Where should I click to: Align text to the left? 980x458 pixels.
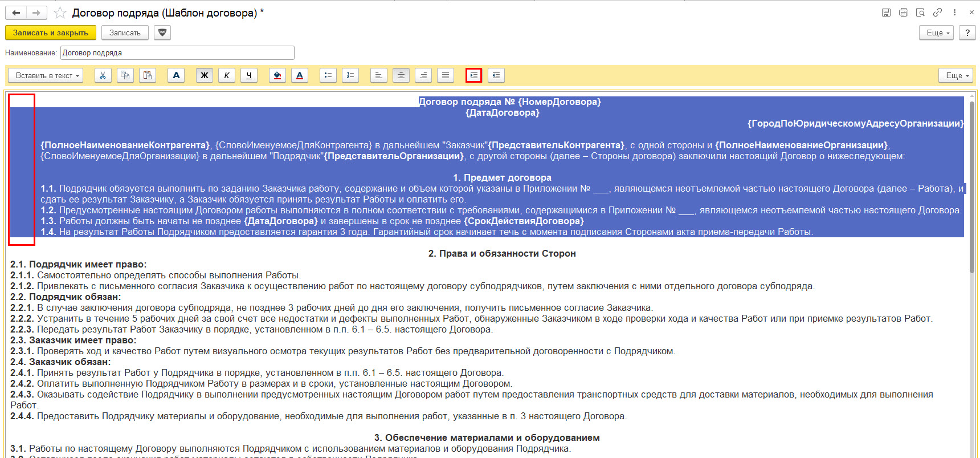[379, 75]
